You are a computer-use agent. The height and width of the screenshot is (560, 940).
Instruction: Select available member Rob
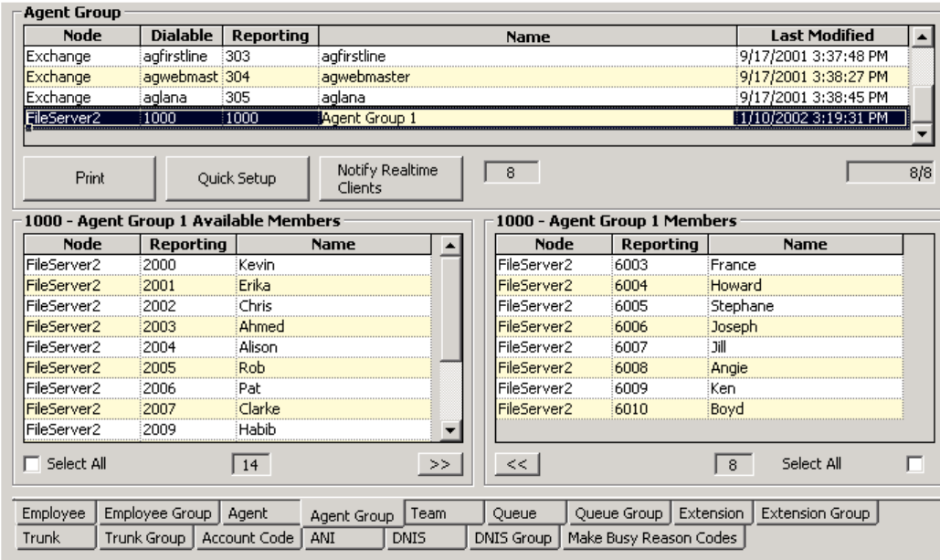point(227,367)
